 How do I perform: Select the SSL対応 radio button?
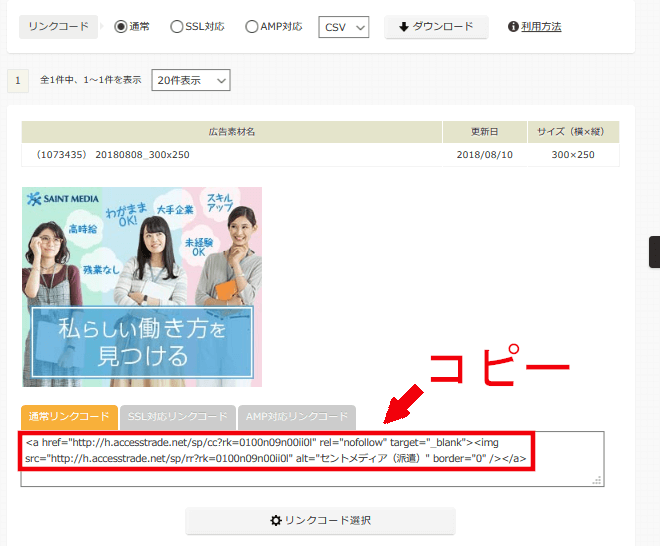coord(176,27)
